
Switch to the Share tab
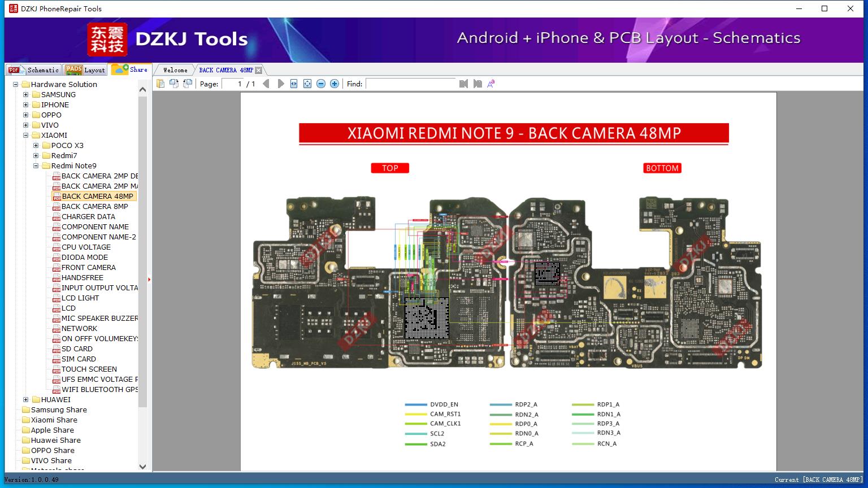pos(130,69)
